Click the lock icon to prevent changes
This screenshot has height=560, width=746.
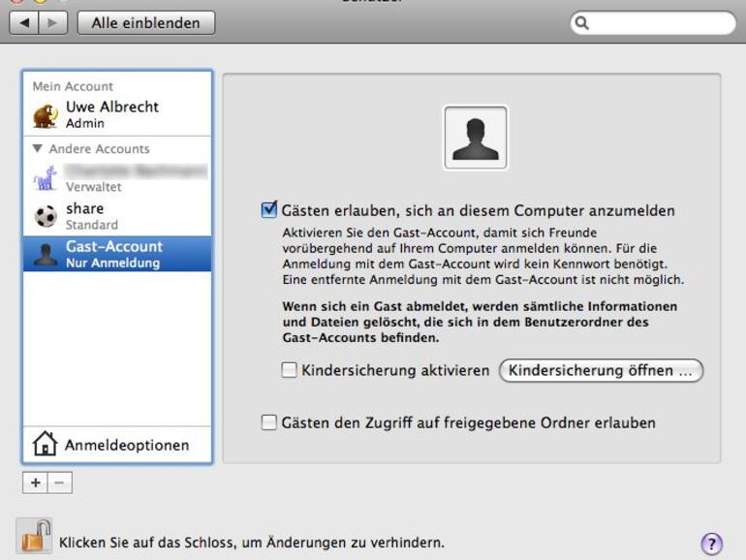point(35,536)
